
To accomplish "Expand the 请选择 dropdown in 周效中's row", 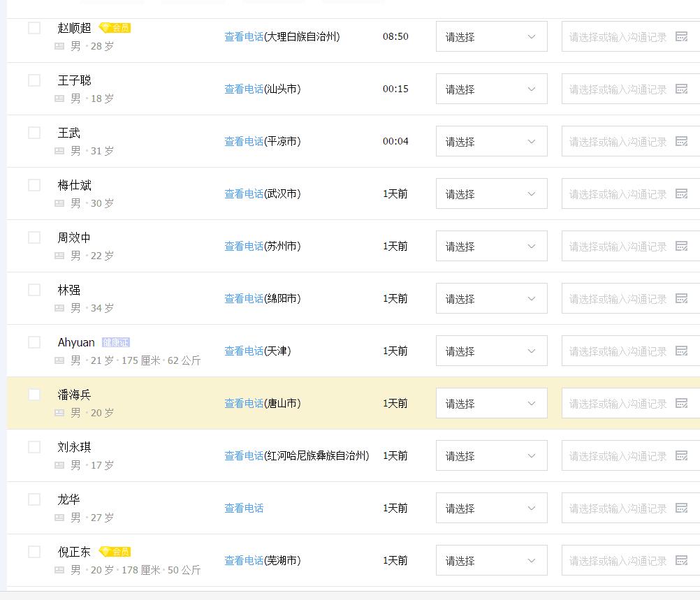I will point(491,246).
